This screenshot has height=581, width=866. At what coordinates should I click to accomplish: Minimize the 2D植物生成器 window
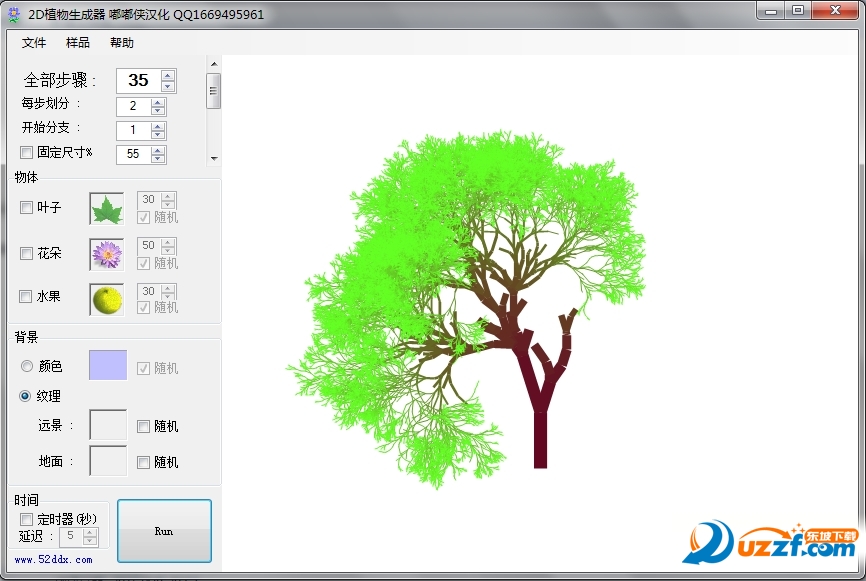coord(772,11)
